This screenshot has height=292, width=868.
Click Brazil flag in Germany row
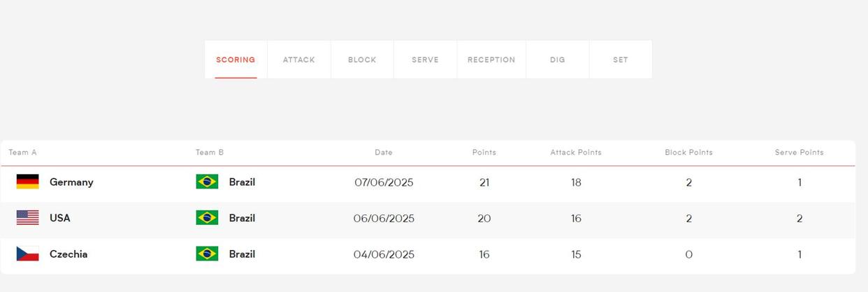coord(207,182)
